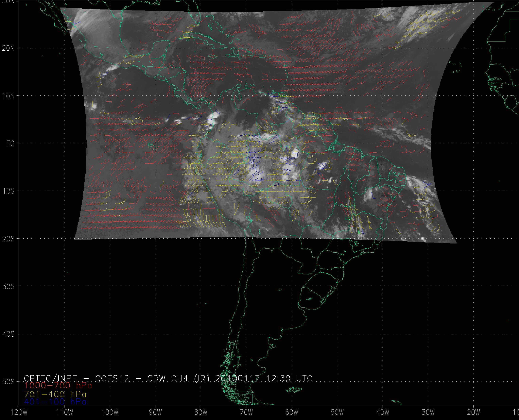519x420 pixels.
Task: Click the EQ equator axis label
Action: click(10, 143)
